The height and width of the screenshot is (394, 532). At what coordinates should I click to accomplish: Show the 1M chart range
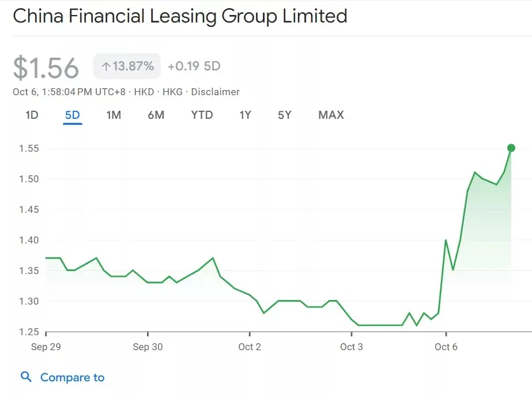(x=114, y=115)
